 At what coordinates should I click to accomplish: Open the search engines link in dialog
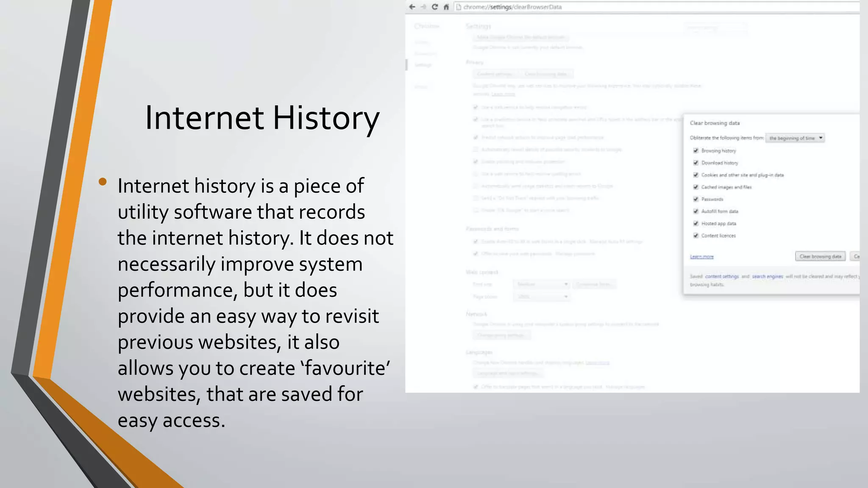(x=768, y=276)
